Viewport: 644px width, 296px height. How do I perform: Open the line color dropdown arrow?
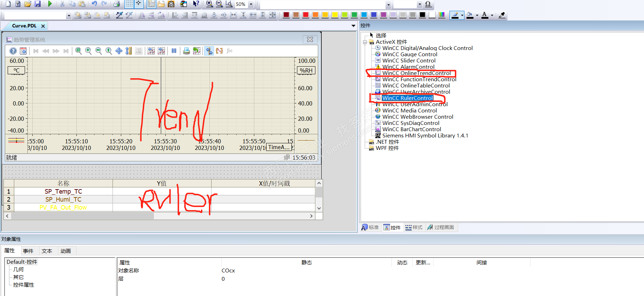tap(462, 15)
